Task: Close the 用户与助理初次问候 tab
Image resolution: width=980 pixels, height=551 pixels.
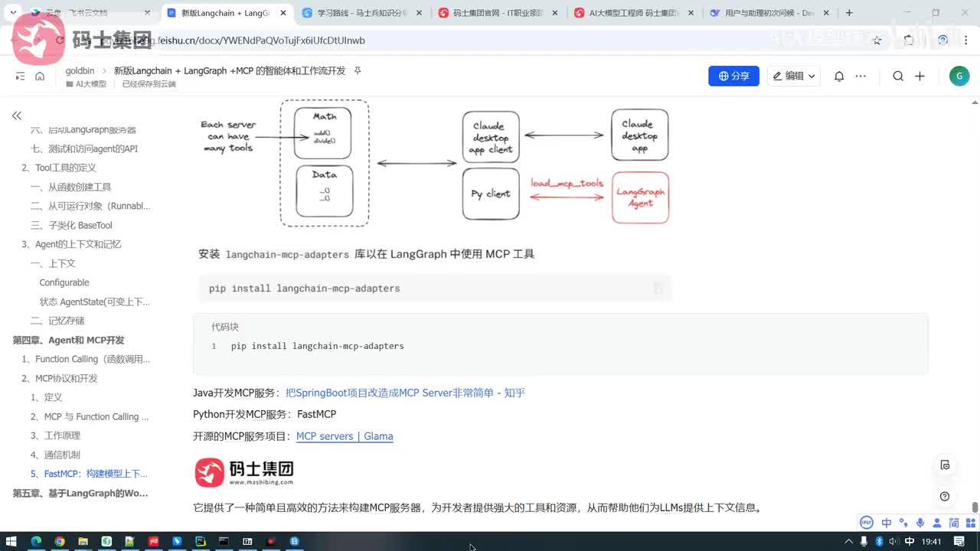Action: [827, 13]
